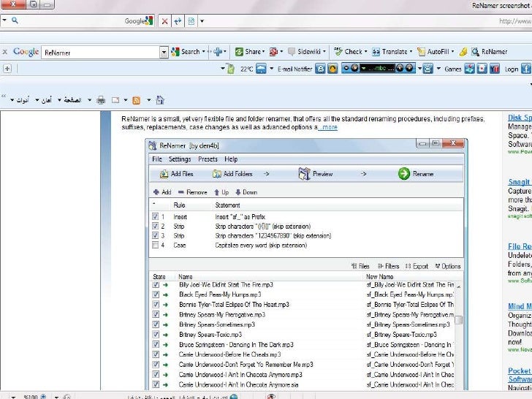Uncheck rule 1 Insert checkbox
The height and width of the screenshot is (399, 532).
(x=155, y=216)
